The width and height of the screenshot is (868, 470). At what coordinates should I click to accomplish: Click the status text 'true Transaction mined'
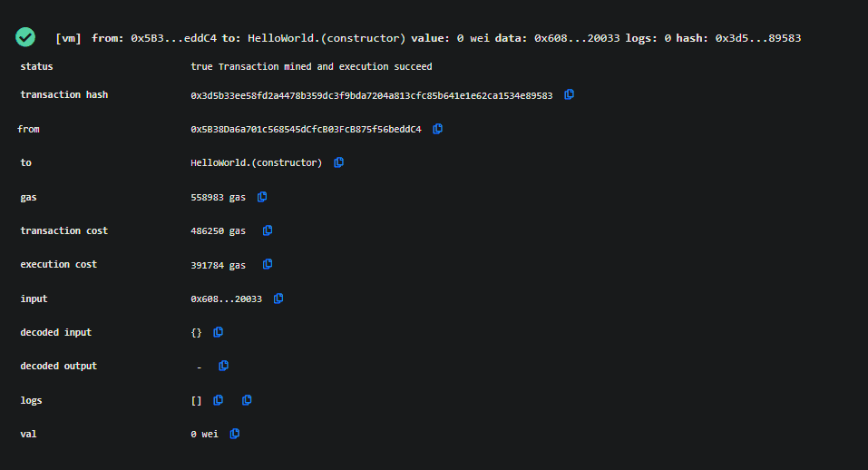(x=311, y=66)
